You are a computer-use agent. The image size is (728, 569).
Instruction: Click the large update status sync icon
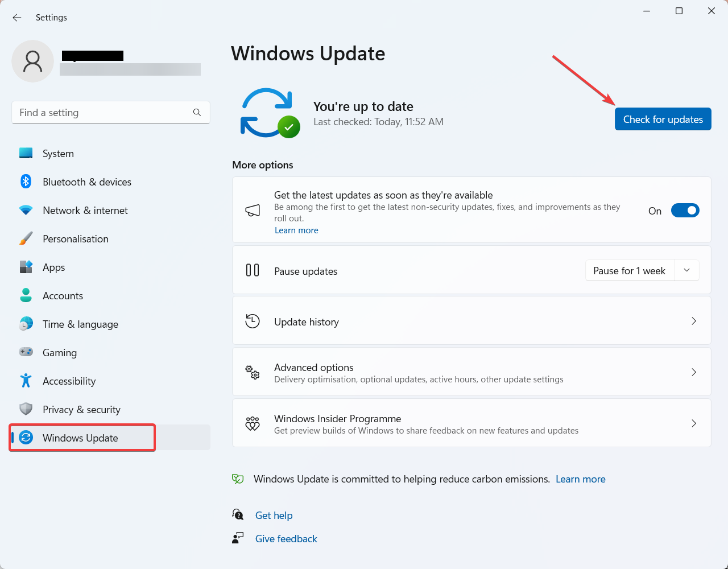(270, 113)
